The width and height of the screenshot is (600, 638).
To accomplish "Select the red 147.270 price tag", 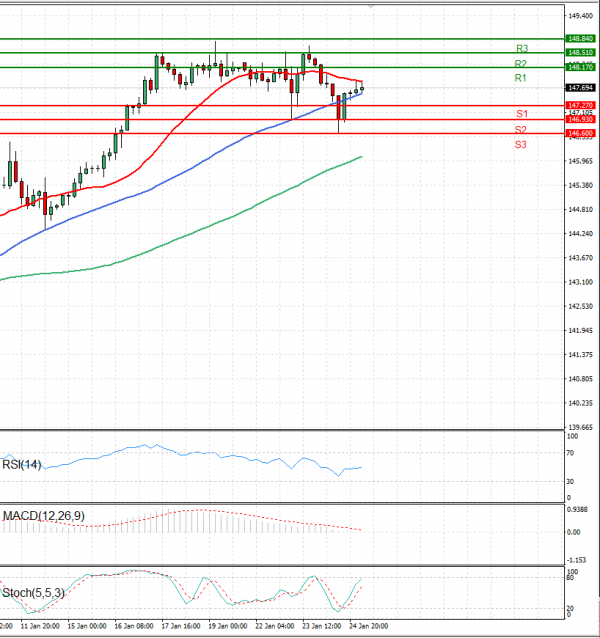I will pos(580,105).
